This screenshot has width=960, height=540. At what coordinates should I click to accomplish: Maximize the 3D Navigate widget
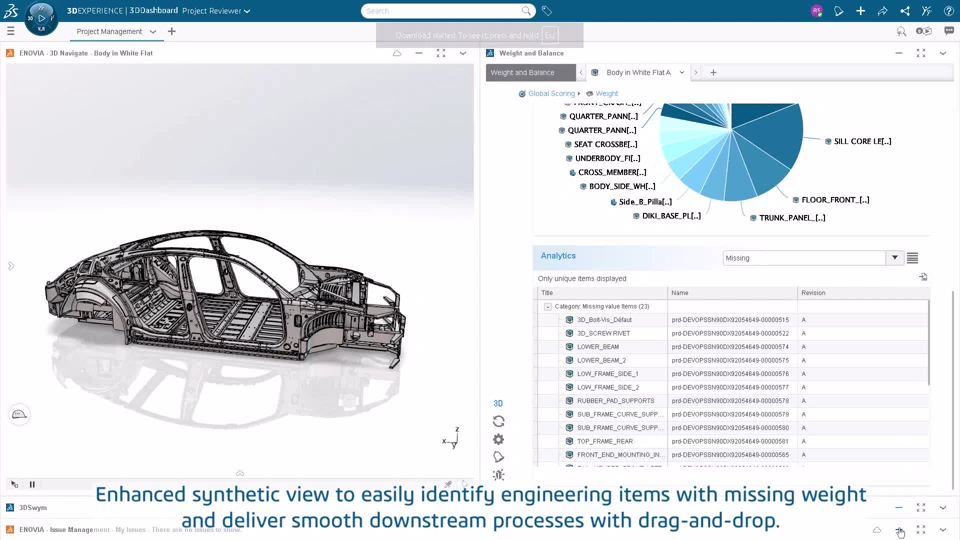click(x=441, y=53)
